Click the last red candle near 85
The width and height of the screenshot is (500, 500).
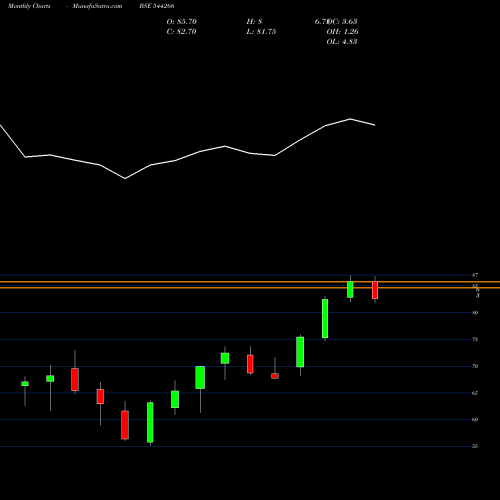[375, 290]
